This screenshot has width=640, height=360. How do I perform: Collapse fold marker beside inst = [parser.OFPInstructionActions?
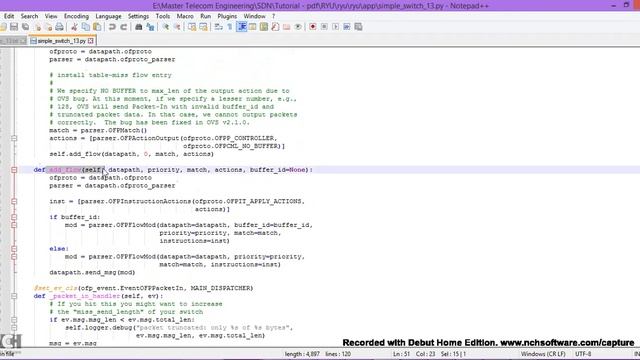[14, 202]
